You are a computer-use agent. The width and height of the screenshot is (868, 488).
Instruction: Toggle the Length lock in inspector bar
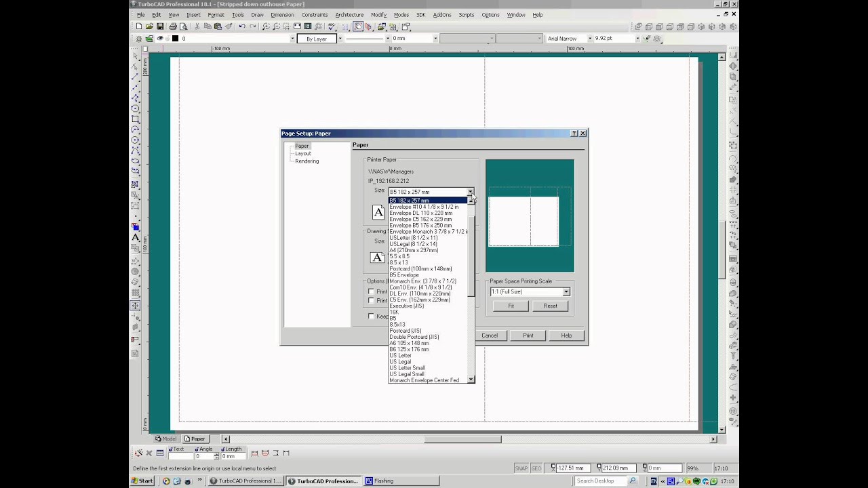tap(223, 449)
